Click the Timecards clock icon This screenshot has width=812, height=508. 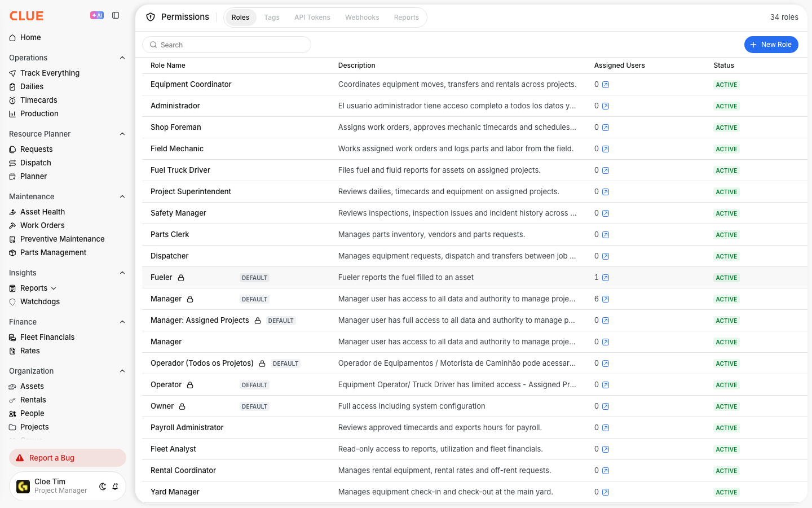click(12, 100)
